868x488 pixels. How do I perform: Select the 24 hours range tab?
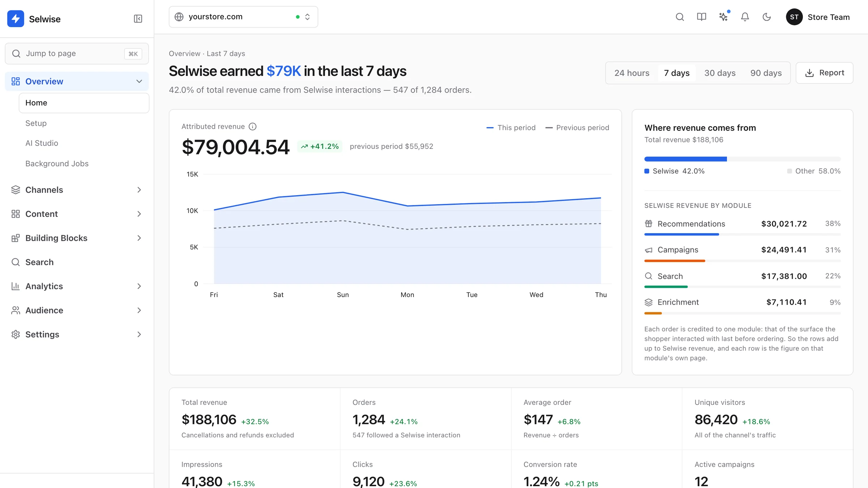(632, 73)
